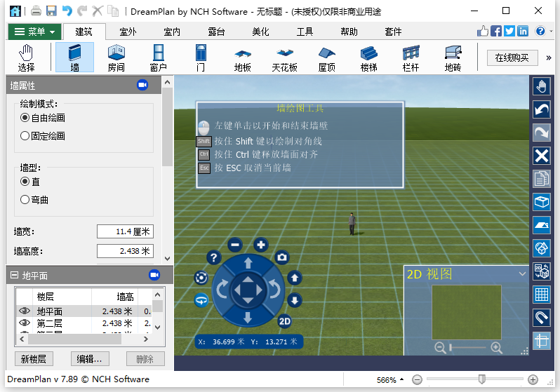The height and width of the screenshot is (392, 560).
Task: Select 固定绘画 drawing mode
Action: coord(43,135)
